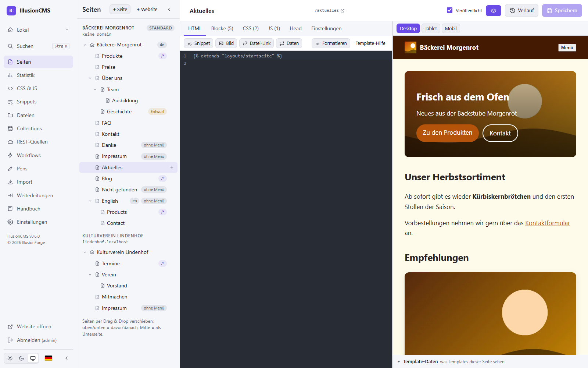Viewport: 588px width, 368px height.
Task: Open the Handbuch
Action: click(x=38, y=209)
